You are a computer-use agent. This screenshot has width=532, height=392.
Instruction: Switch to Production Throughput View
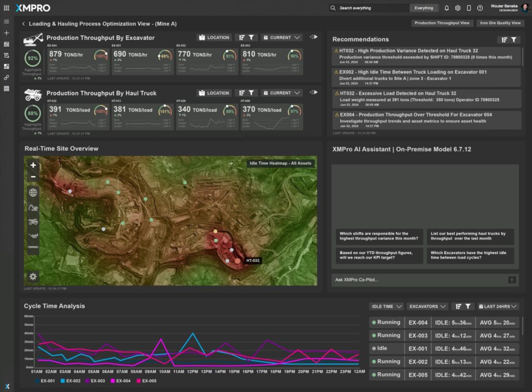[442, 23]
